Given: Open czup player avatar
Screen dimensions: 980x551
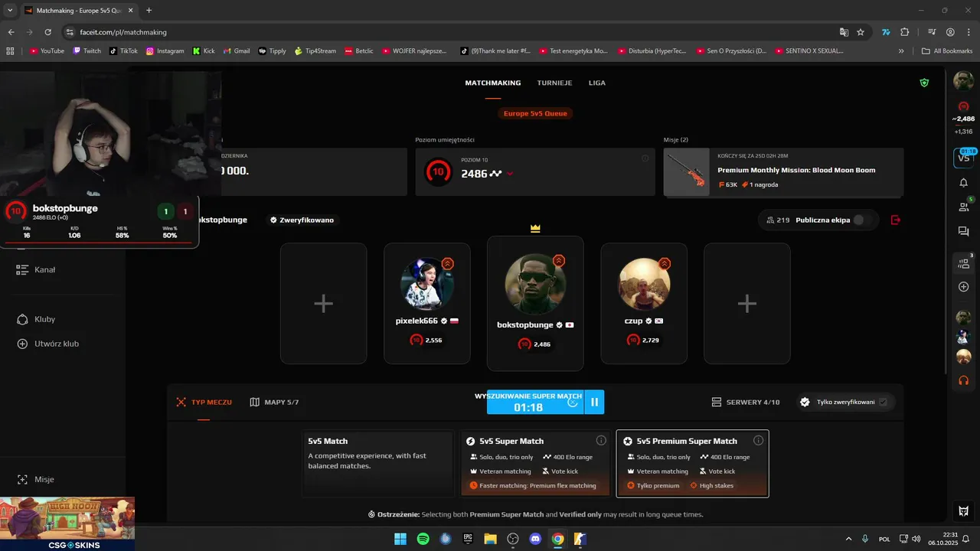Looking at the screenshot, I should point(644,284).
